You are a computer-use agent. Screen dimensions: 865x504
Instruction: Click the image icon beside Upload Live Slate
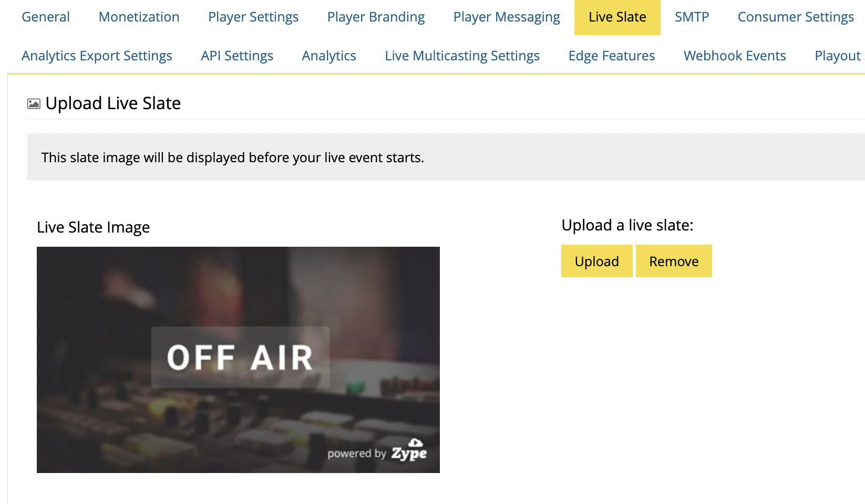[34, 104]
